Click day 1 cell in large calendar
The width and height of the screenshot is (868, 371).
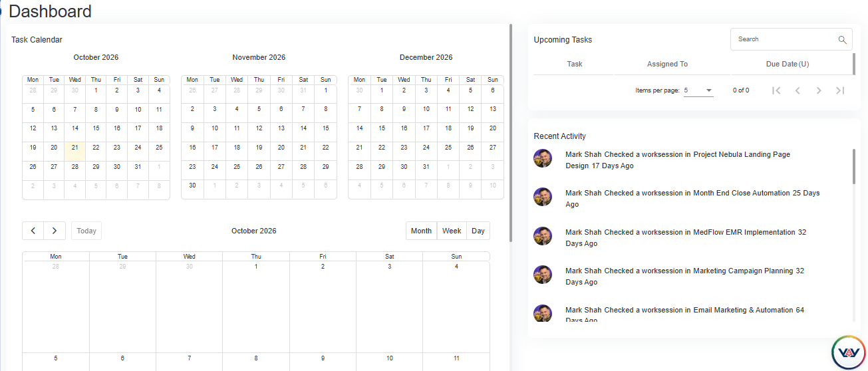256,307
